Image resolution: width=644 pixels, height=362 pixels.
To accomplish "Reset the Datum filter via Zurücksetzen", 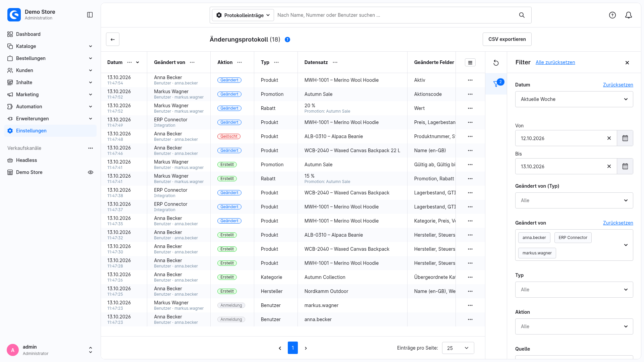I will [618, 85].
